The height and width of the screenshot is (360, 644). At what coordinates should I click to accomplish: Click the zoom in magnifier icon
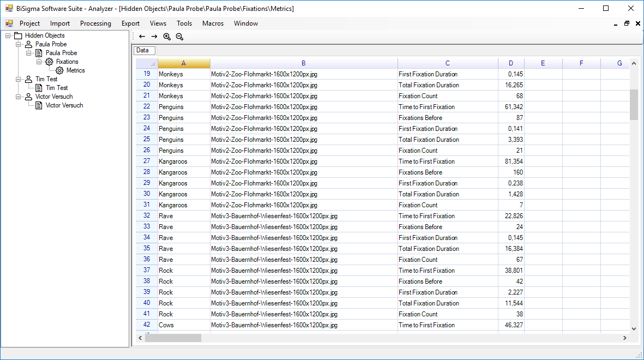[167, 37]
